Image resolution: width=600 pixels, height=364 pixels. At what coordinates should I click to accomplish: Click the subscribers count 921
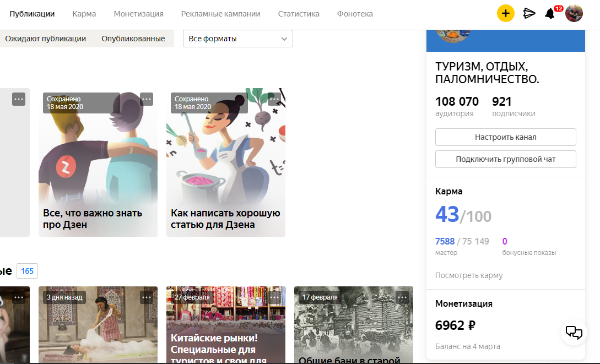click(x=502, y=101)
